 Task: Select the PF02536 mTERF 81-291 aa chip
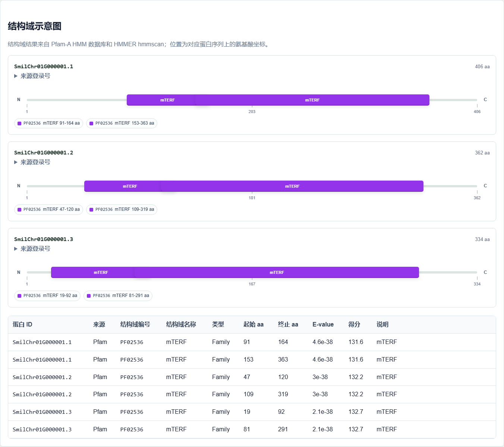pyautogui.click(x=118, y=296)
